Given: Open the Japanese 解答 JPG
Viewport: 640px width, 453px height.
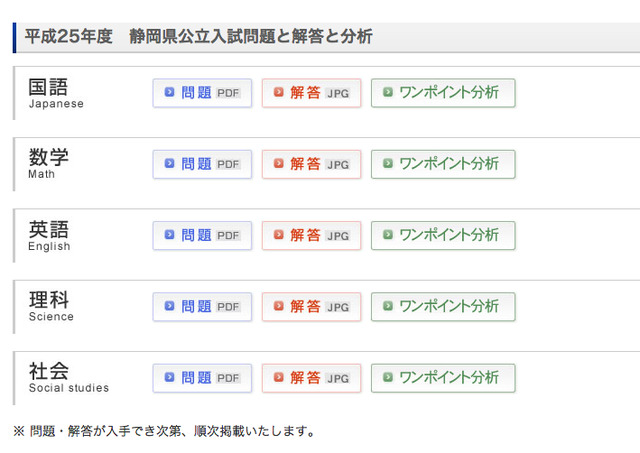Looking at the screenshot, I should [311, 93].
